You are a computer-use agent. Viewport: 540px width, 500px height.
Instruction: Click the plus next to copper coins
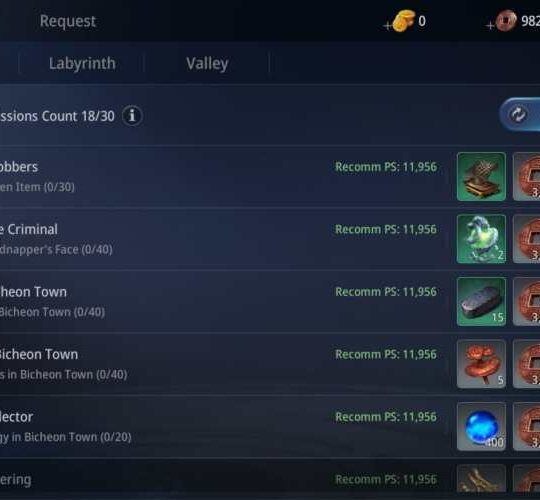click(x=490, y=25)
